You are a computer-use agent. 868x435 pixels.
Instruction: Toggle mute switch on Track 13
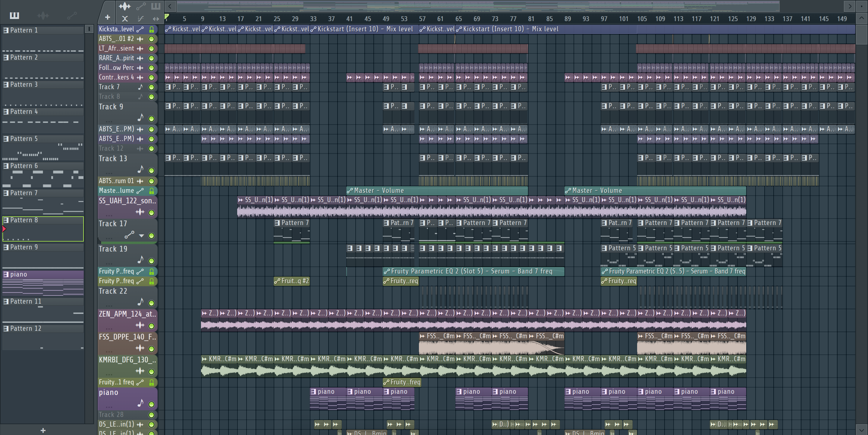(x=152, y=171)
